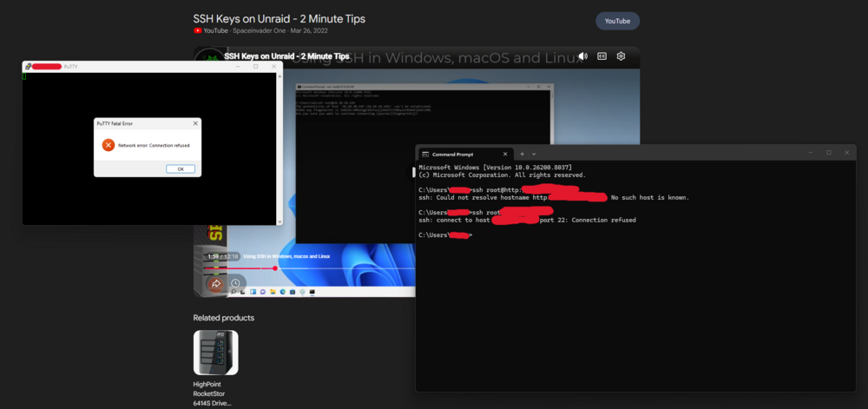Click the PuTTY app icon in its title bar
This screenshot has height=409, width=868.
(28, 66)
